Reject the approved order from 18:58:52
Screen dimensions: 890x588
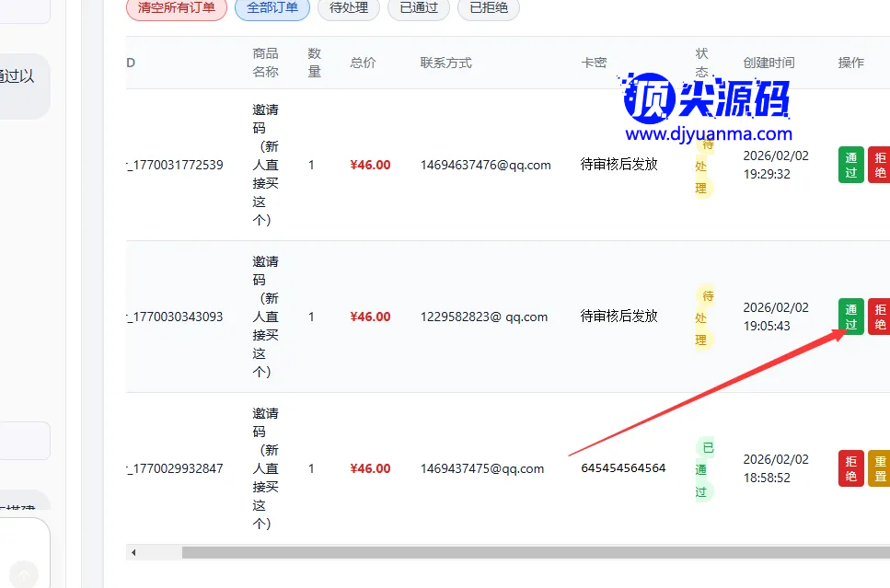(850, 468)
